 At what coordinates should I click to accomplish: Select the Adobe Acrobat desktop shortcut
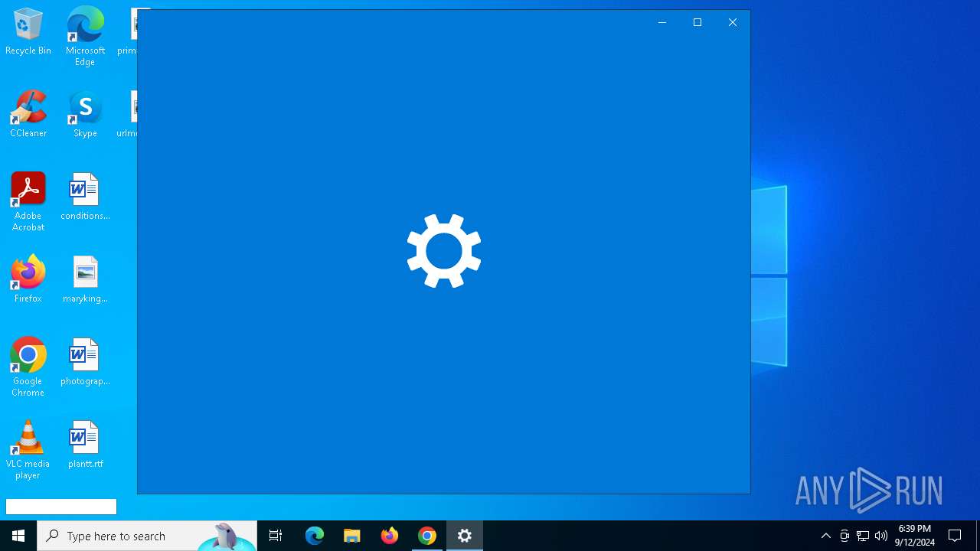tap(28, 202)
